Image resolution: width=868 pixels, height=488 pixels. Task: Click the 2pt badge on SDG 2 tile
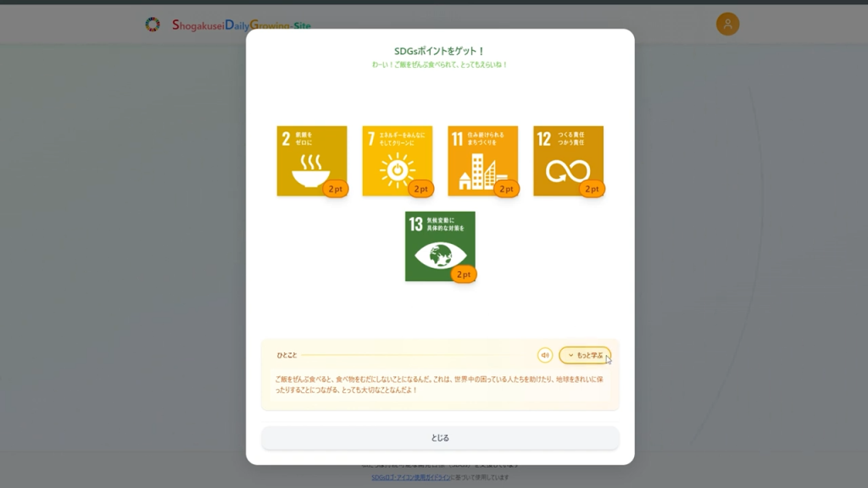tap(336, 189)
